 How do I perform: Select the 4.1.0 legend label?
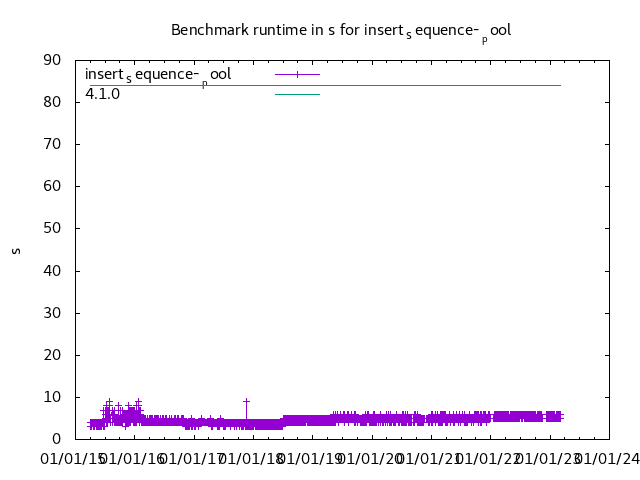[103, 95]
